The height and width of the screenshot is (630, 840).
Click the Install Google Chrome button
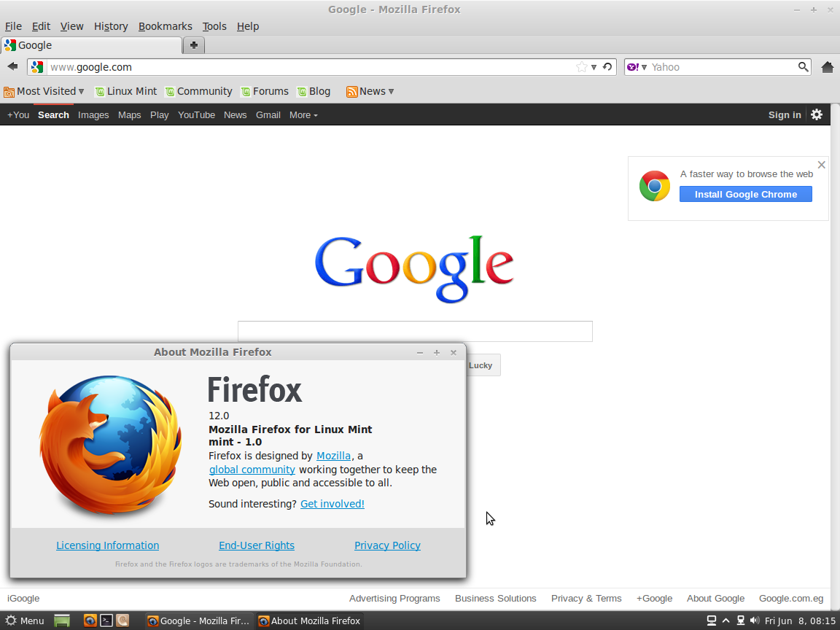pyautogui.click(x=746, y=195)
